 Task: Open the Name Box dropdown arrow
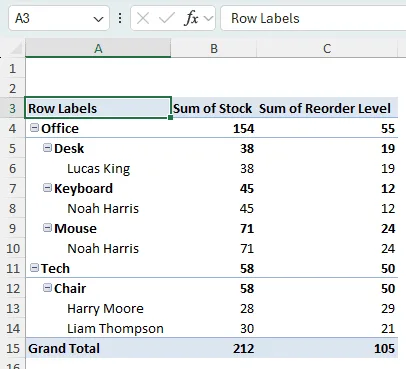pos(98,19)
